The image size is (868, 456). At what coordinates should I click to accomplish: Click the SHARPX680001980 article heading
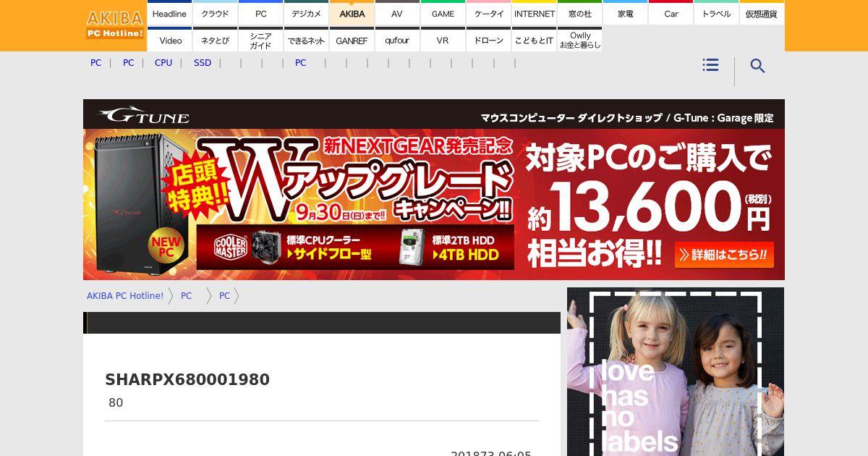(187, 379)
